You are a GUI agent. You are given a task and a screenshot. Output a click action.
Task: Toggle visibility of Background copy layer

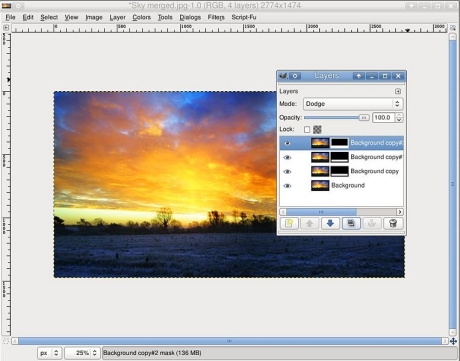[x=287, y=171]
